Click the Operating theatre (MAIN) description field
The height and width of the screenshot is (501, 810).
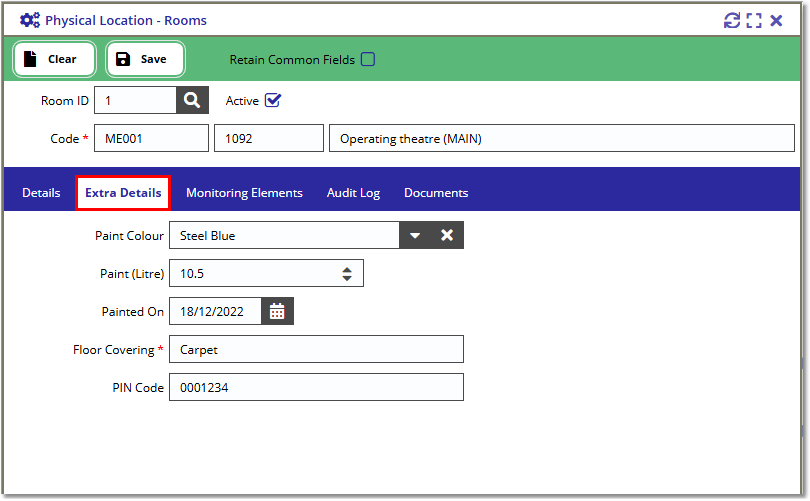[562, 138]
